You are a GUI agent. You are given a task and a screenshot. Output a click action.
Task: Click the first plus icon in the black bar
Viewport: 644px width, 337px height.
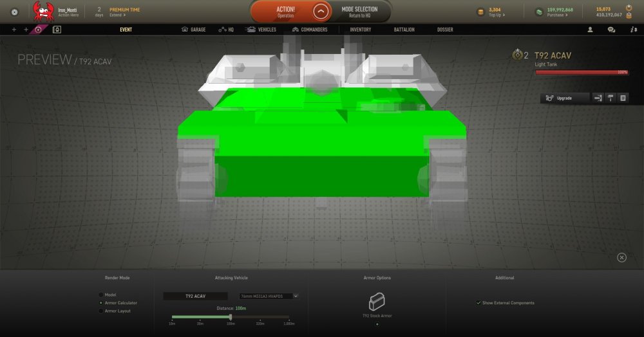click(x=14, y=30)
